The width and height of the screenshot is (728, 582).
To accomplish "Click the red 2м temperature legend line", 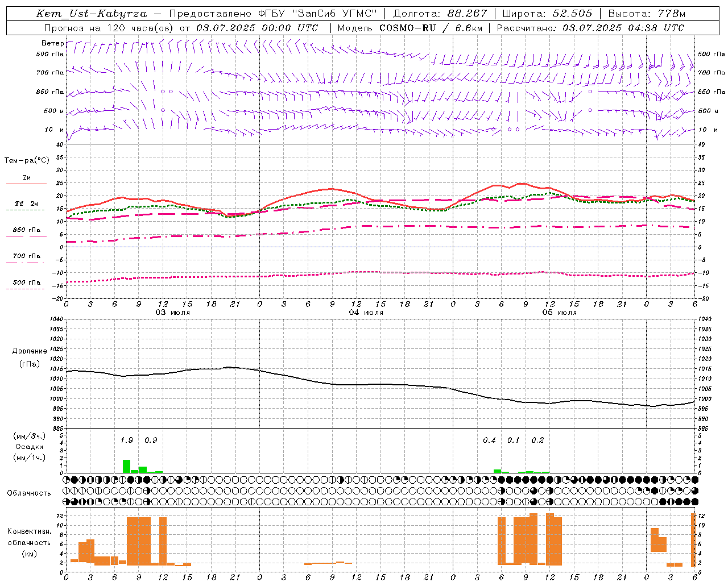I will 26,184.
